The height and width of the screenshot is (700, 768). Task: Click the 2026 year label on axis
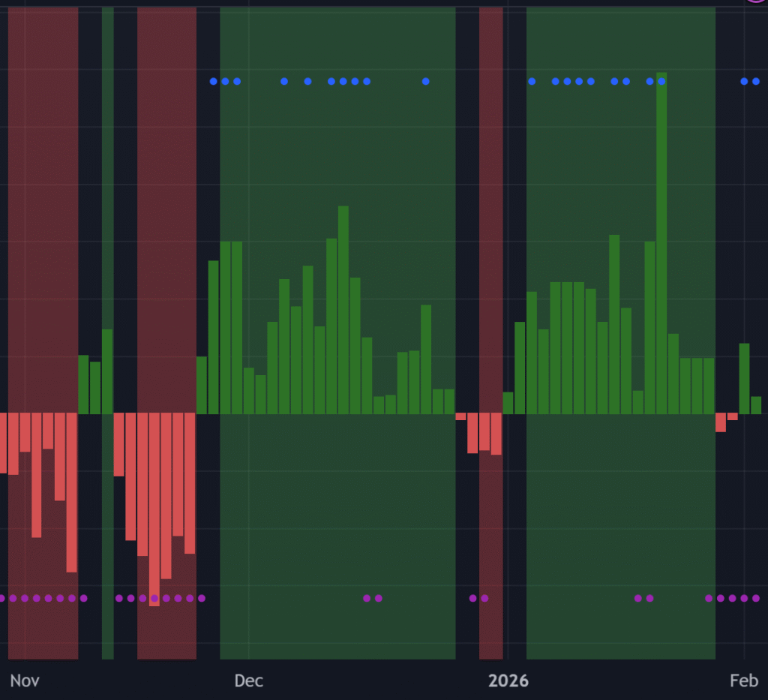pyautogui.click(x=508, y=680)
